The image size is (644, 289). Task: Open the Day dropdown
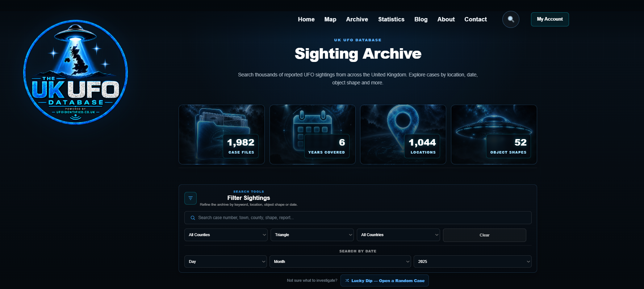(x=226, y=261)
